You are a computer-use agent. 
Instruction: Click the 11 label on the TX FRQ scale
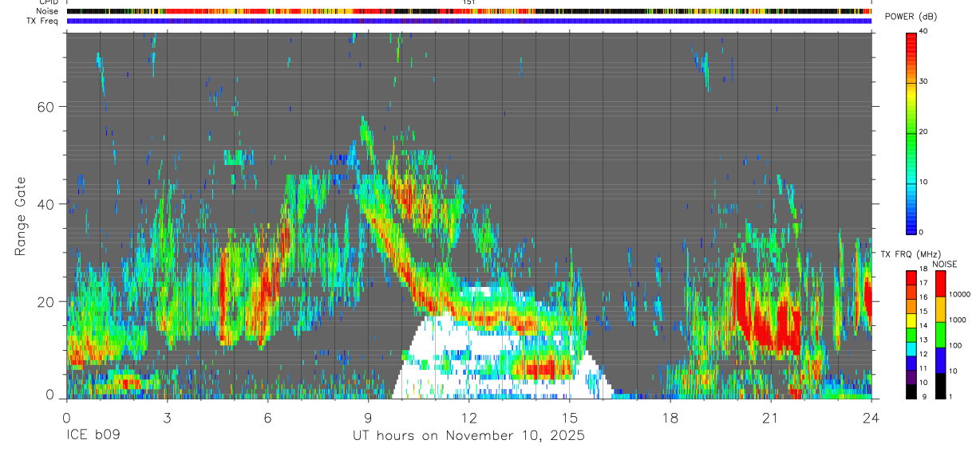point(923,368)
